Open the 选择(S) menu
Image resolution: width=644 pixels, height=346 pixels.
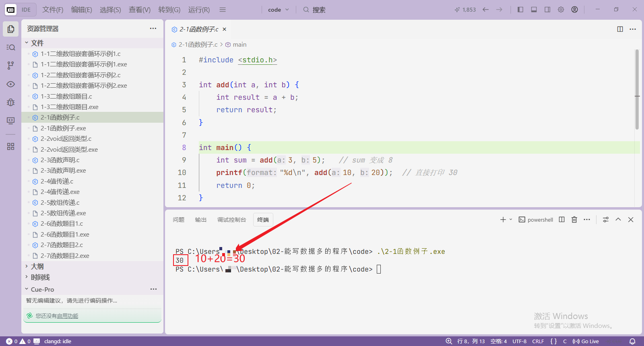[x=110, y=10]
